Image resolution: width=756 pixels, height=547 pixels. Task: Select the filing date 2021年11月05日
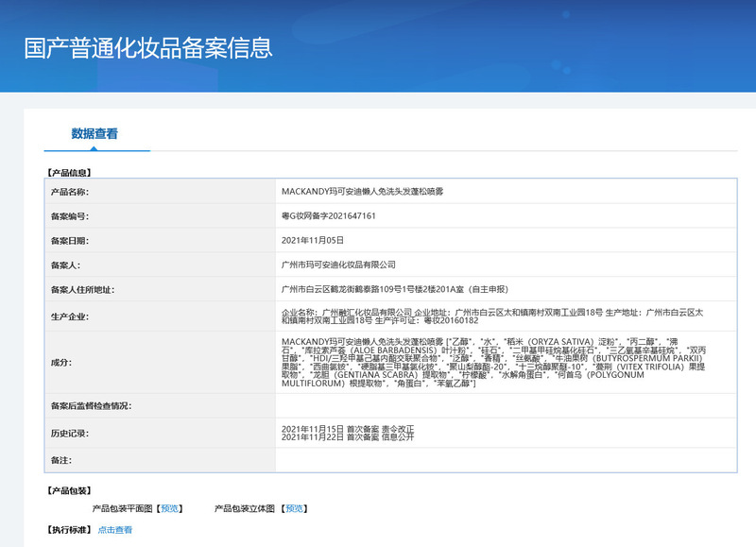pos(313,240)
